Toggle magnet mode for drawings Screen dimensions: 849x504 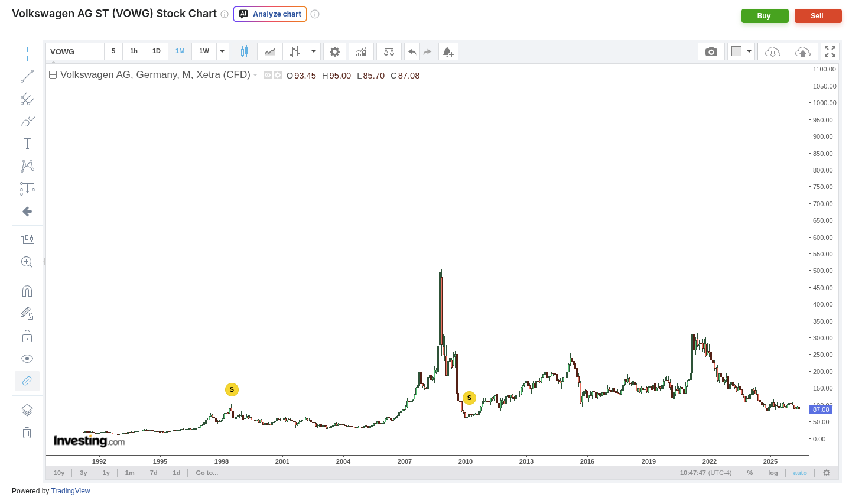point(27,291)
